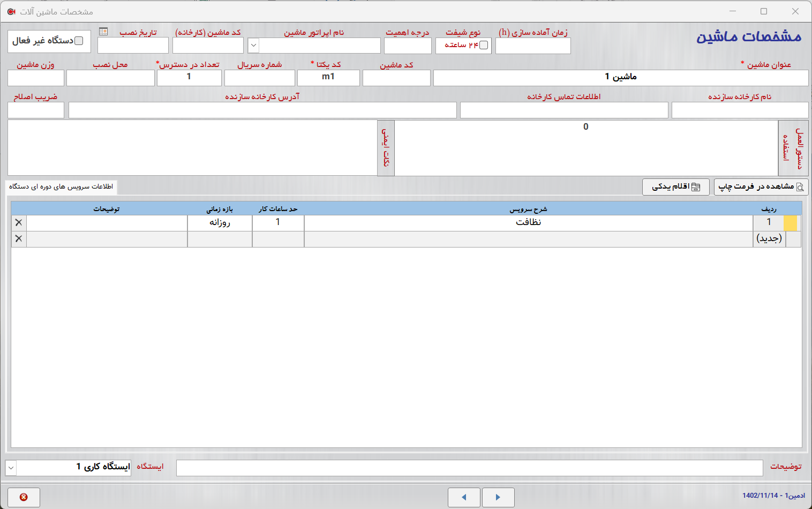
Task: Select the yellow row marker of row 1
Action: click(x=790, y=223)
